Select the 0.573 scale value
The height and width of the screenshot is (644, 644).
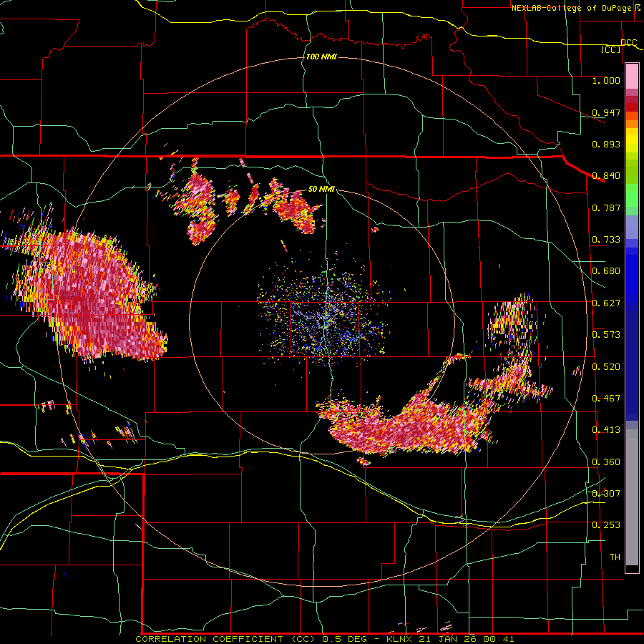pos(606,335)
